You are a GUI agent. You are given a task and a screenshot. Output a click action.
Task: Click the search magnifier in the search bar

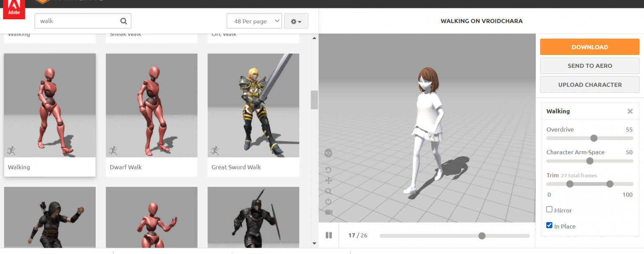pyautogui.click(x=124, y=21)
